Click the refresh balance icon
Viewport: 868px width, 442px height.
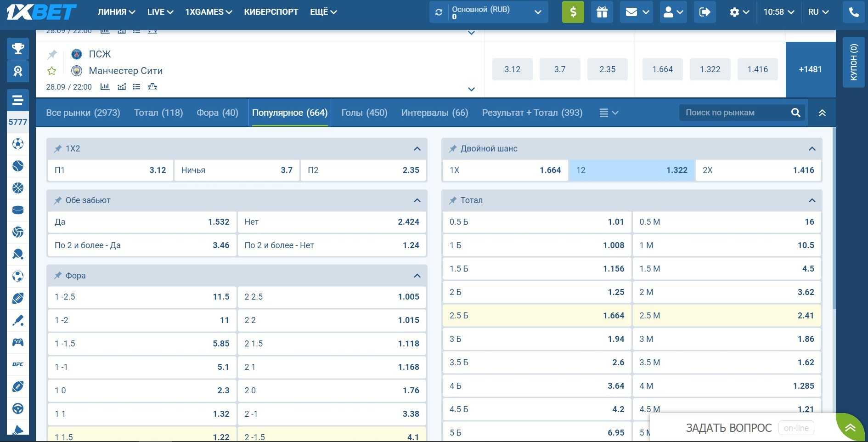point(439,12)
